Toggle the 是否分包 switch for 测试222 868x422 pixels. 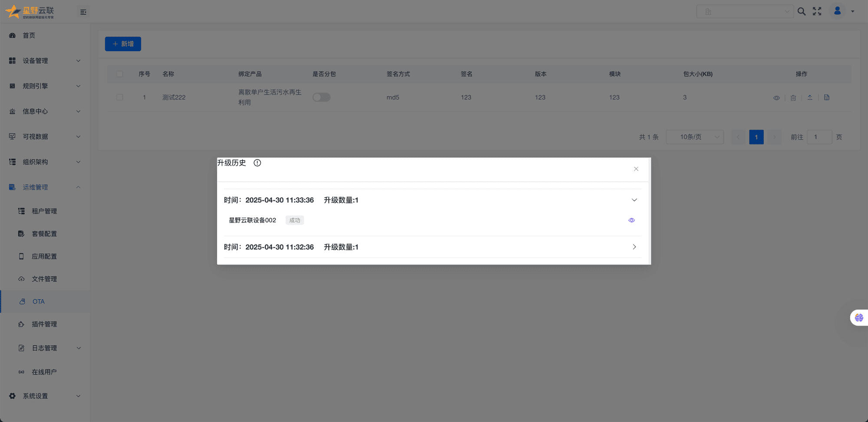pyautogui.click(x=322, y=98)
